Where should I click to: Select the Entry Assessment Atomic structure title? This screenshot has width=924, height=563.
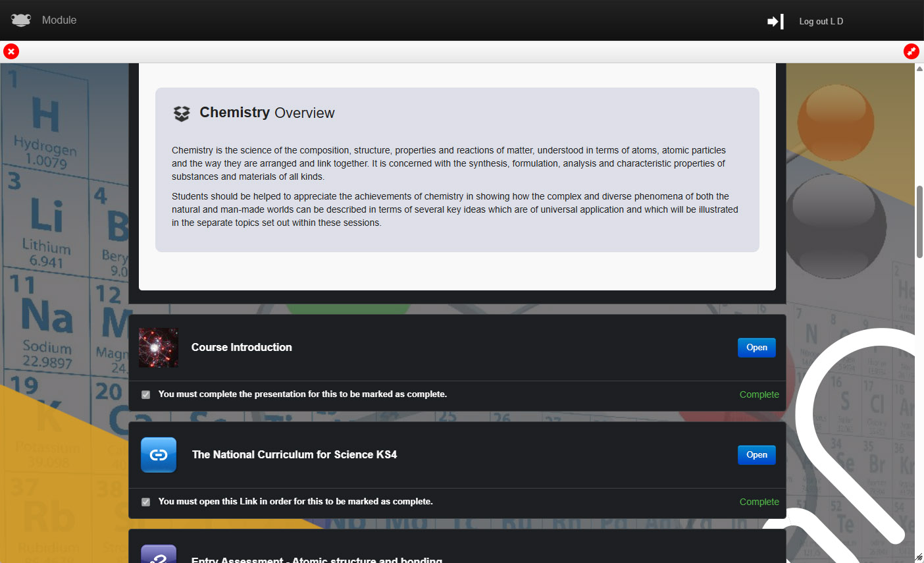(317, 559)
